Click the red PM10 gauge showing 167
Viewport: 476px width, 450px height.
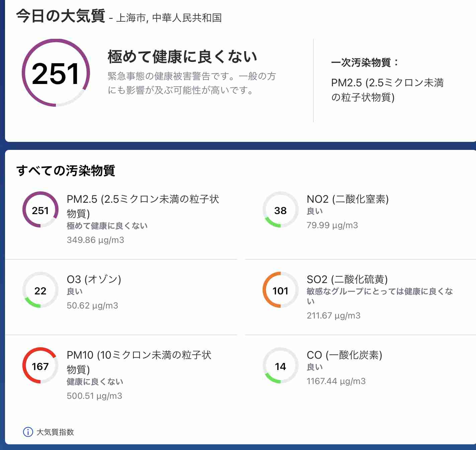[40, 366]
